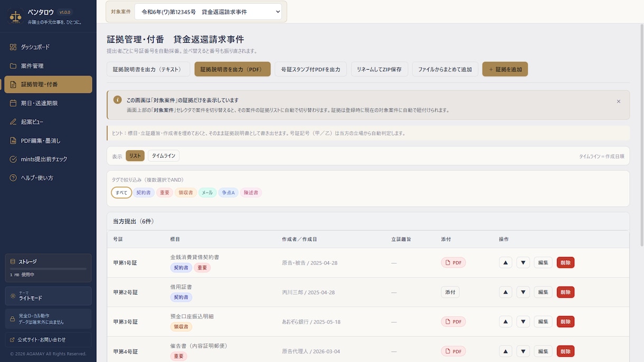The height and width of the screenshot is (362, 644).
Task: Click 号証スタンプ付PDFを出力 button
Action: tap(310, 69)
